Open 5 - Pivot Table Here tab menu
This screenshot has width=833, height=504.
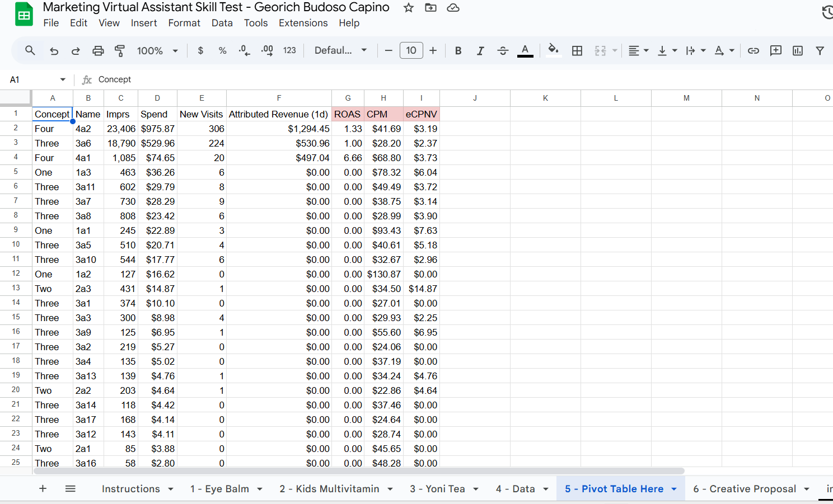pos(674,489)
